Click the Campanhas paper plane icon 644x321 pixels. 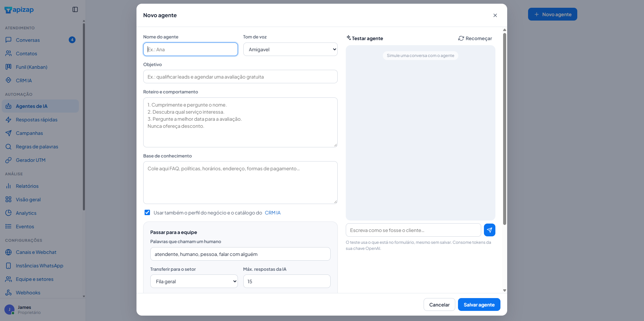tap(8, 133)
